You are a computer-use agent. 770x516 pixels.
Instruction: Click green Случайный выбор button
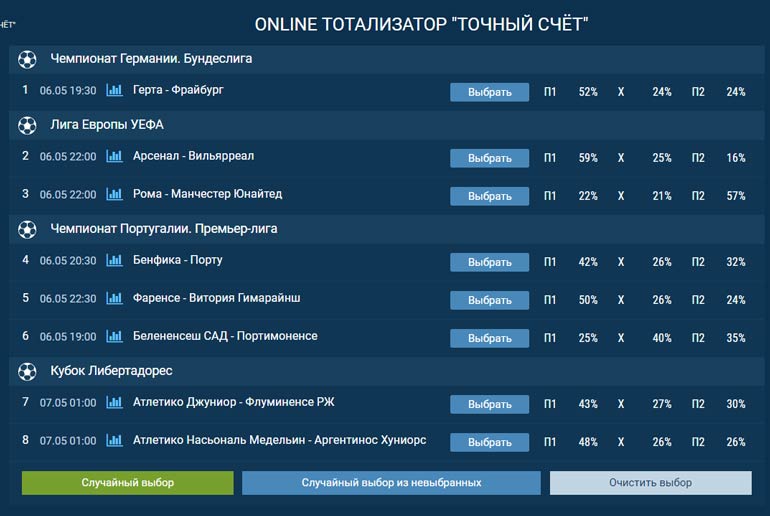(127, 483)
